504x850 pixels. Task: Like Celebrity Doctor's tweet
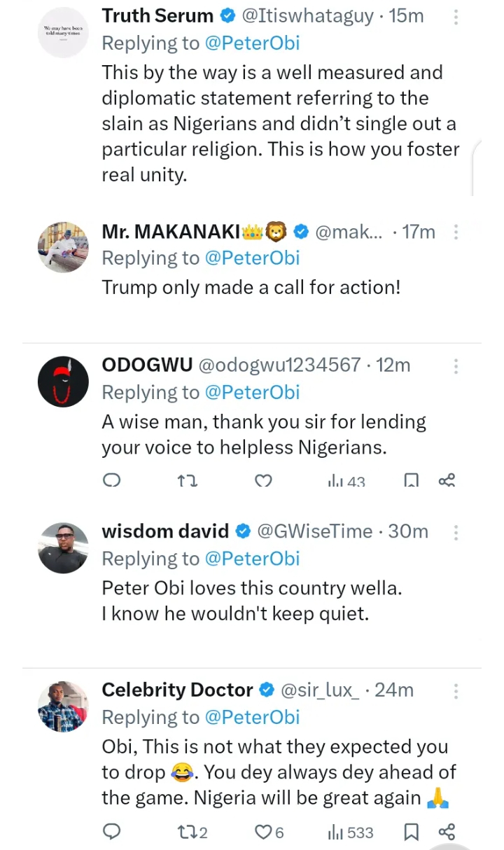[263, 832]
